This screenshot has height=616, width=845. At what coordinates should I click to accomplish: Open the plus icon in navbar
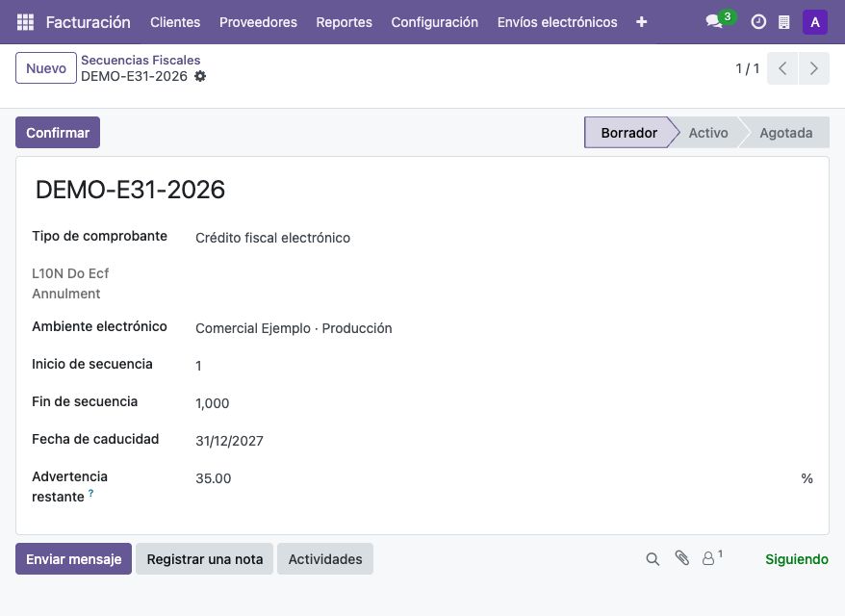coord(641,22)
